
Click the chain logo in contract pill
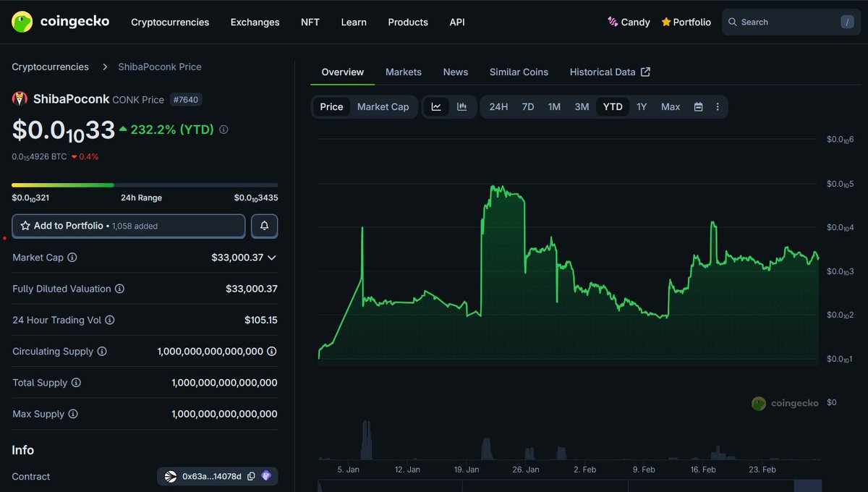171,476
